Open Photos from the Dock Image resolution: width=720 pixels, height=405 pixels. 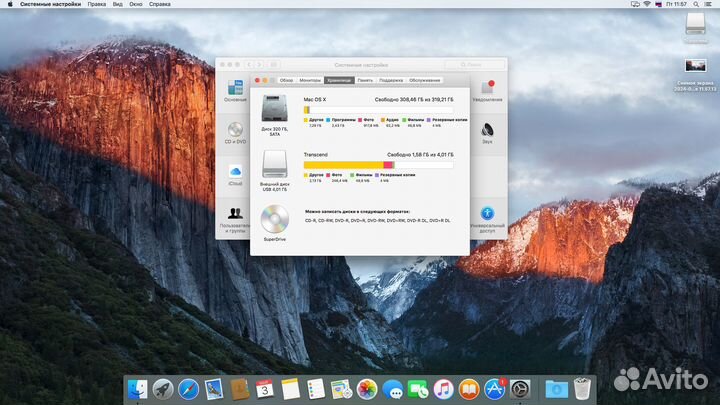pos(367,389)
